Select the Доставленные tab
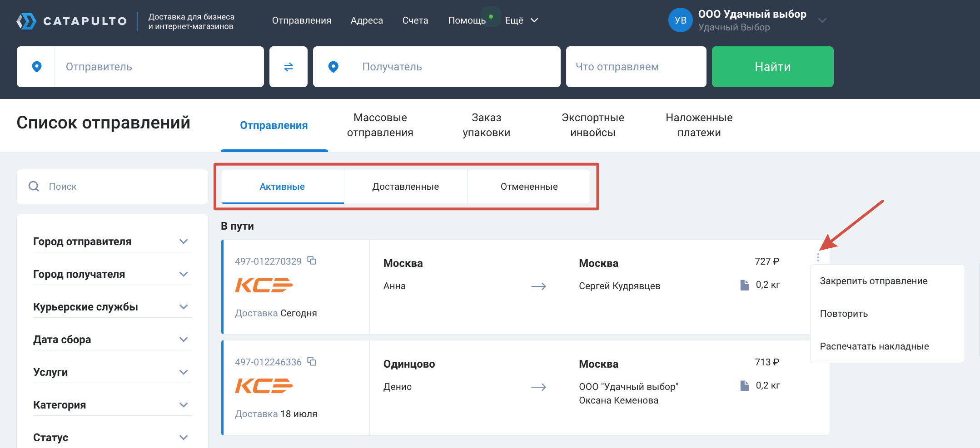980x448 pixels. click(406, 187)
